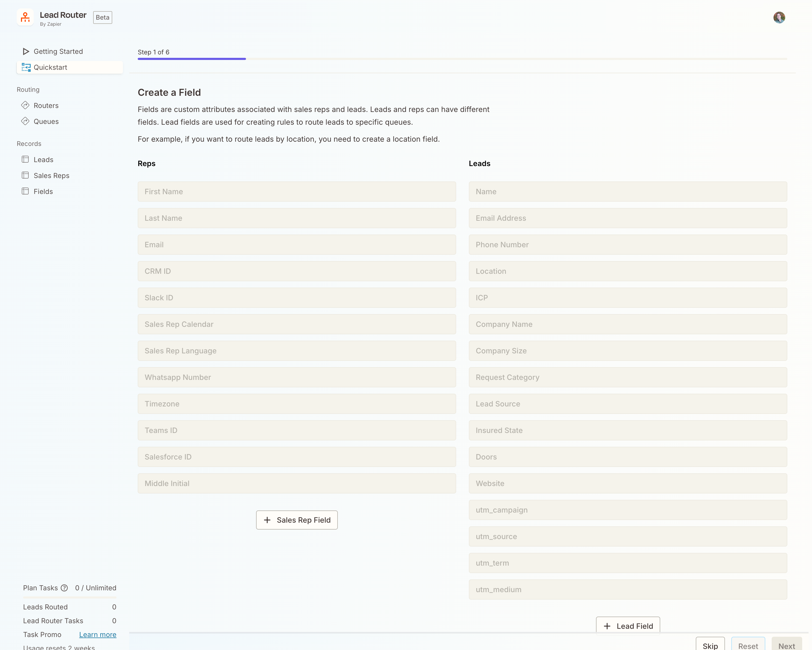
Task: Click the Plan Tasks help icon
Action: (x=65, y=588)
